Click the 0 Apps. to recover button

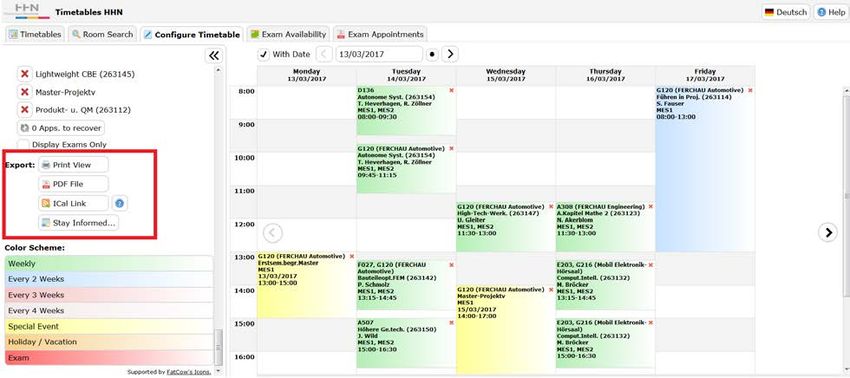[61, 129]
